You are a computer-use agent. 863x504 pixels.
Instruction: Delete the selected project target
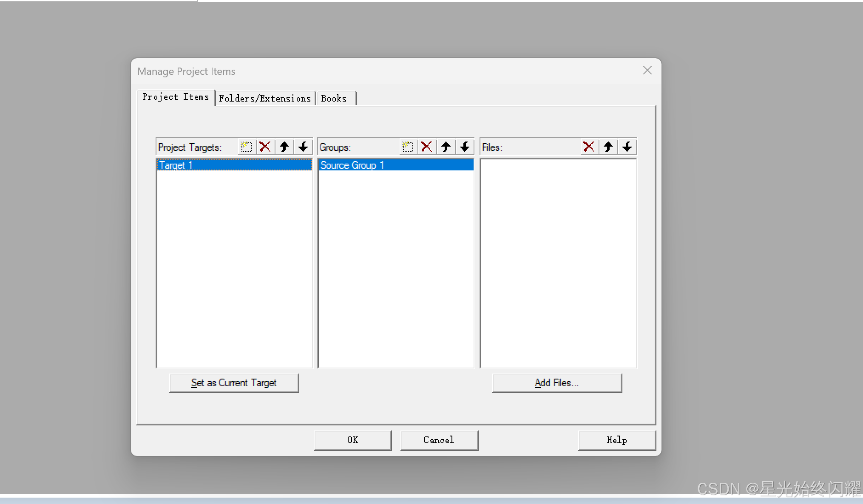(265, 147)
